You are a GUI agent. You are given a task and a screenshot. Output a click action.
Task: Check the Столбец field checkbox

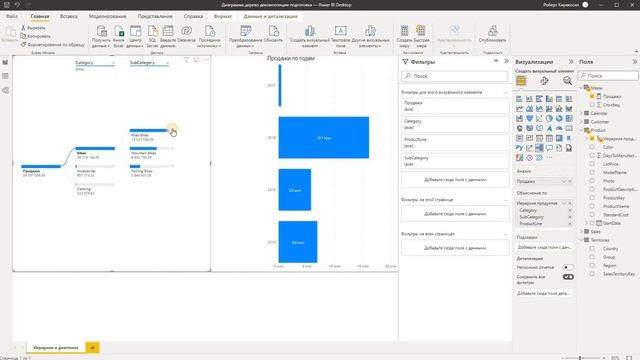592,105
